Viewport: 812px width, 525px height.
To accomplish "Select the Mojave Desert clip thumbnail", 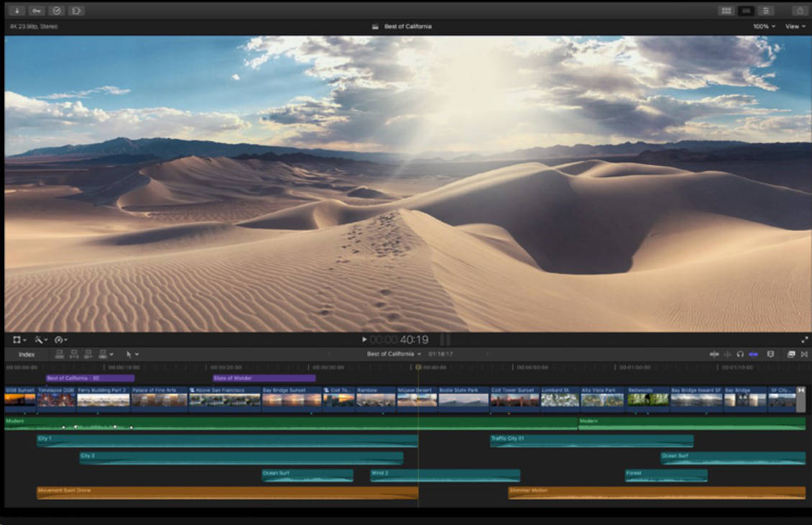I will pyautogui.click(x=417, y=399).
